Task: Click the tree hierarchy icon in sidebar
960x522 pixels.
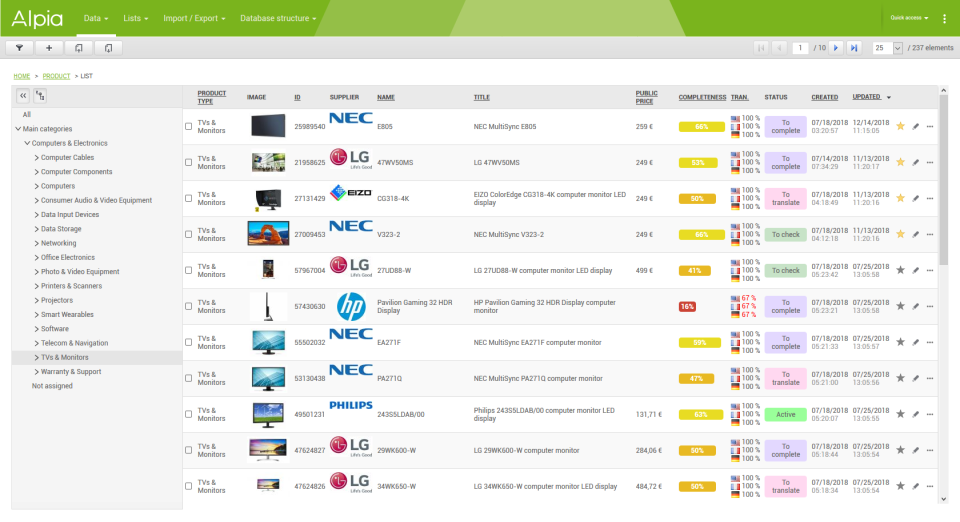Action: click(x=40, y=95)
